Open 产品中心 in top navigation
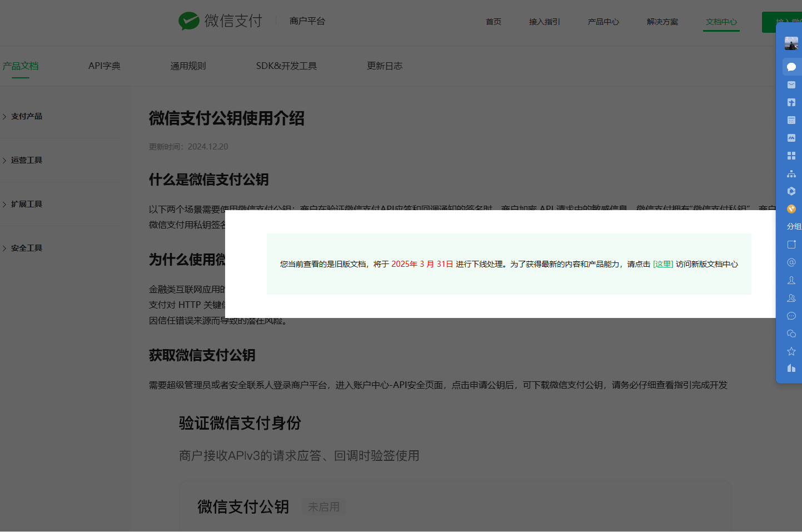Image resolution: width=802 pixels, height=532 pixels. [x=604, y=22]
